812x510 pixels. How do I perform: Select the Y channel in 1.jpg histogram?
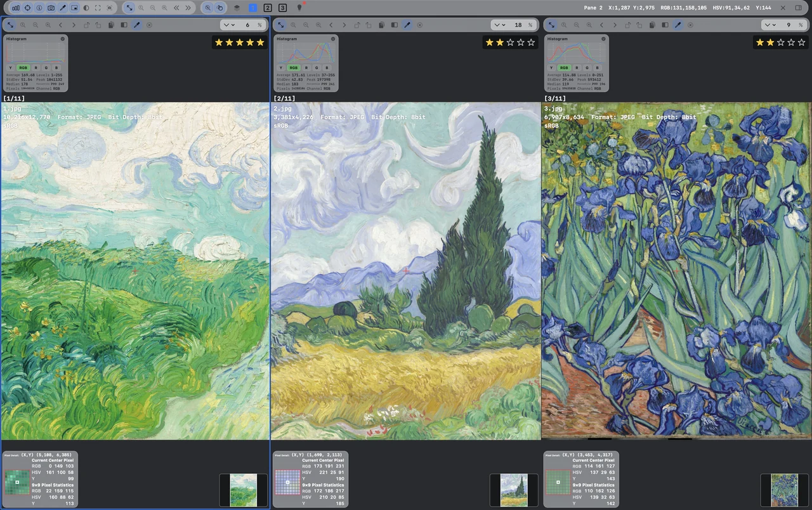pyautogui.click(x=11, y=67)
